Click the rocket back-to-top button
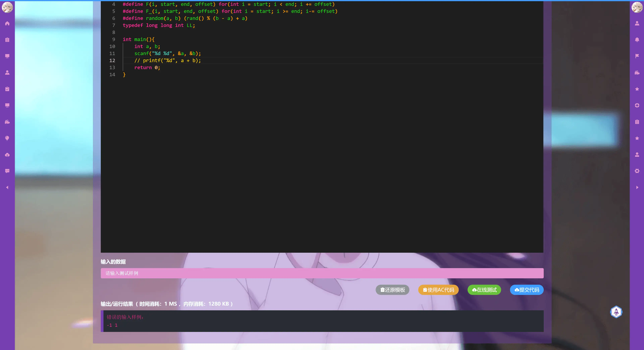The image size is (644, 350). pos(616,312)
